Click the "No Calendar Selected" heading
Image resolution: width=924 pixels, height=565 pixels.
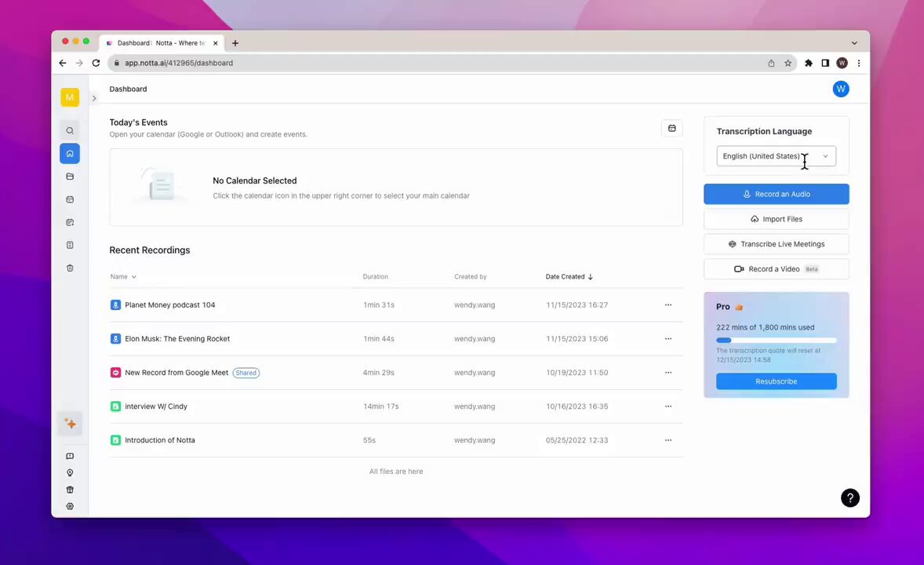pos(255,180)
